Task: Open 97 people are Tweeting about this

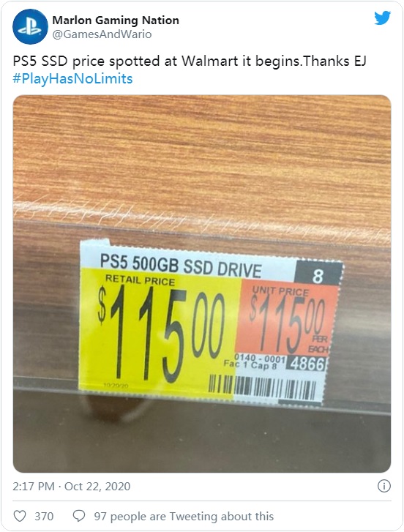Action: click(x=184, y=517)
